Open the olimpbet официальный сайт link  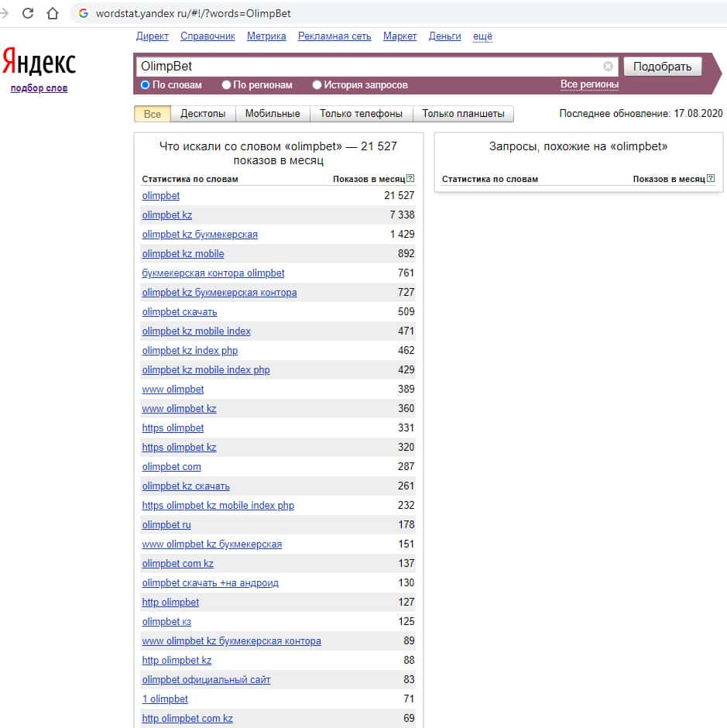206,680
